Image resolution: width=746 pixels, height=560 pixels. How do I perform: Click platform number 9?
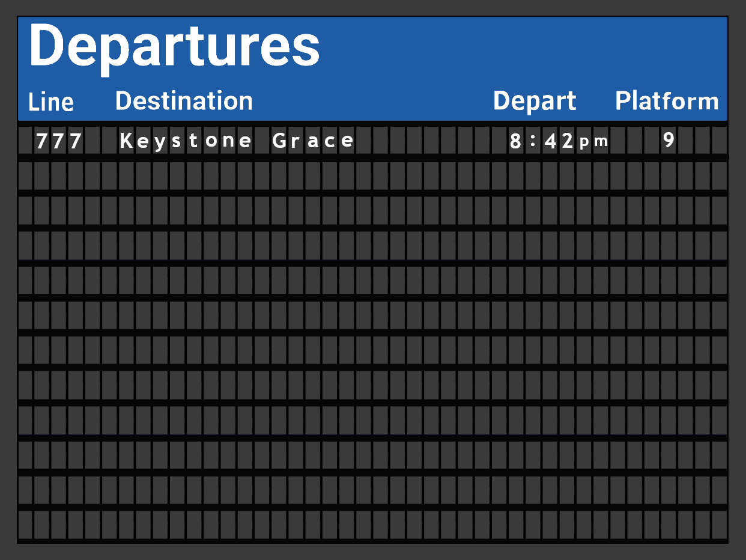pyautogui.click(x=669, y=141)
